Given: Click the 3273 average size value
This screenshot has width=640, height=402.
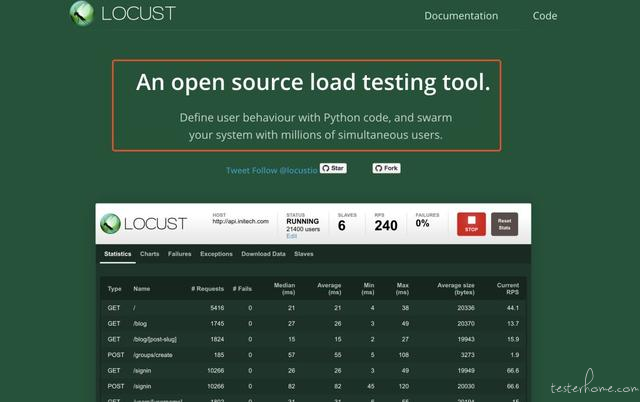Looking at the screenshot, I should [468, 355].
